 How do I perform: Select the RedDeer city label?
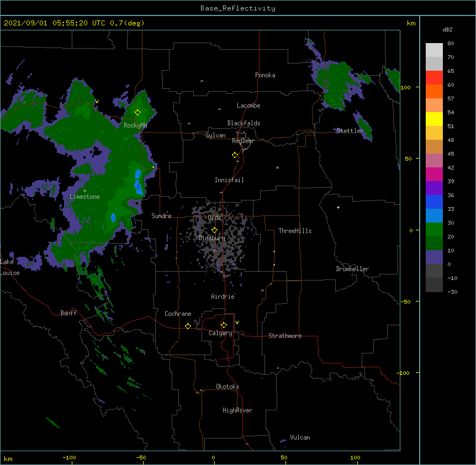tap(243, 141)
